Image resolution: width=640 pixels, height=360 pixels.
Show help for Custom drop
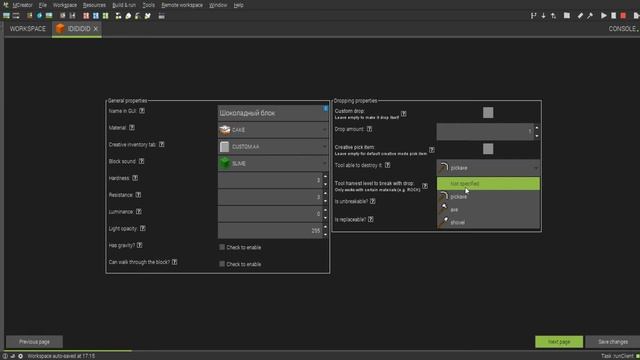point(404,113)
